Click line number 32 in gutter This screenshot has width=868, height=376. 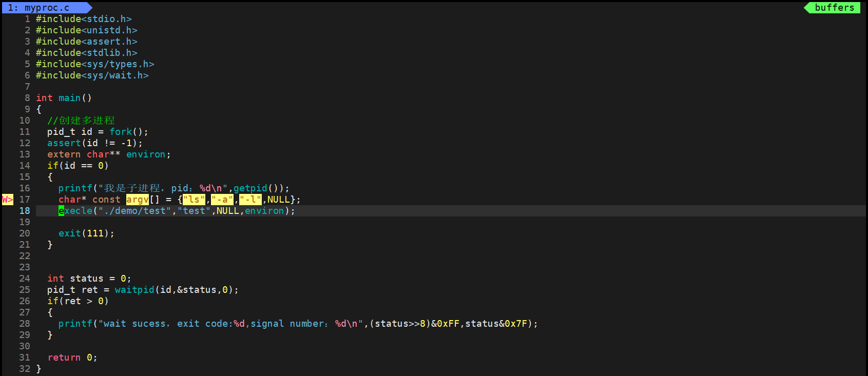pos(25,369)
